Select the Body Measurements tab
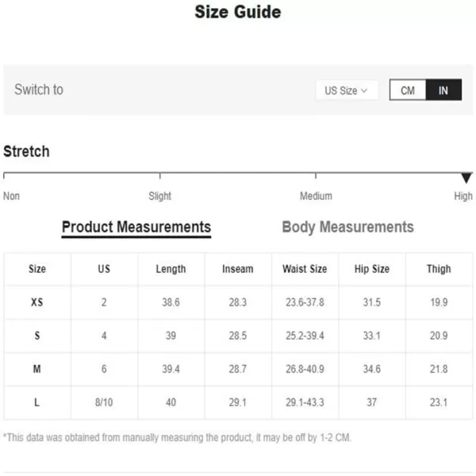Screen dimensions: 476x476 pos(347,227)
